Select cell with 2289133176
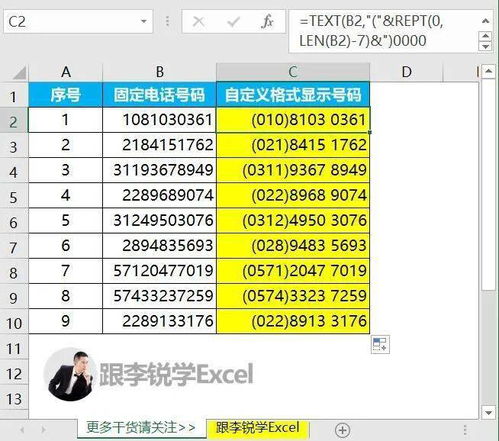 pyautogui.click(x=160, y=321)
